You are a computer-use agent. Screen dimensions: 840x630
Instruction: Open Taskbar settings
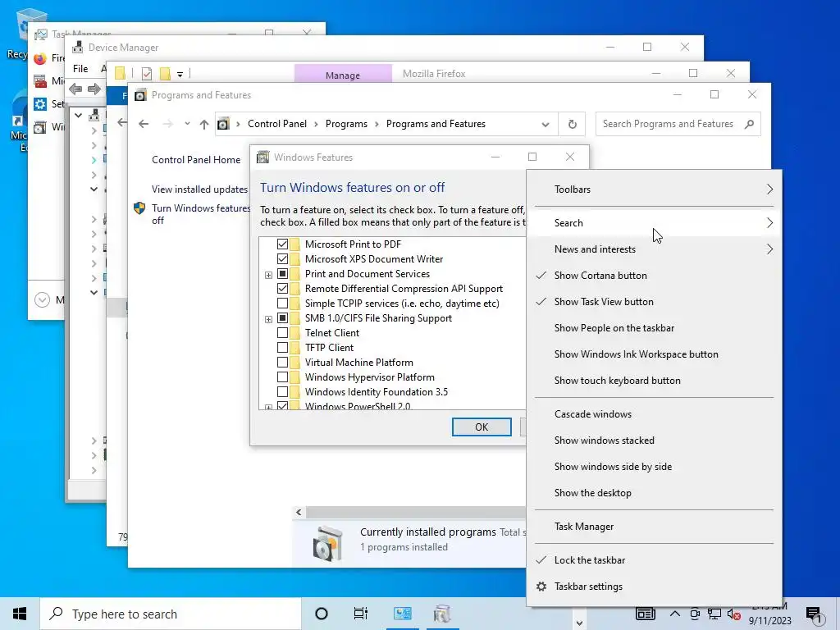(654, 587)
